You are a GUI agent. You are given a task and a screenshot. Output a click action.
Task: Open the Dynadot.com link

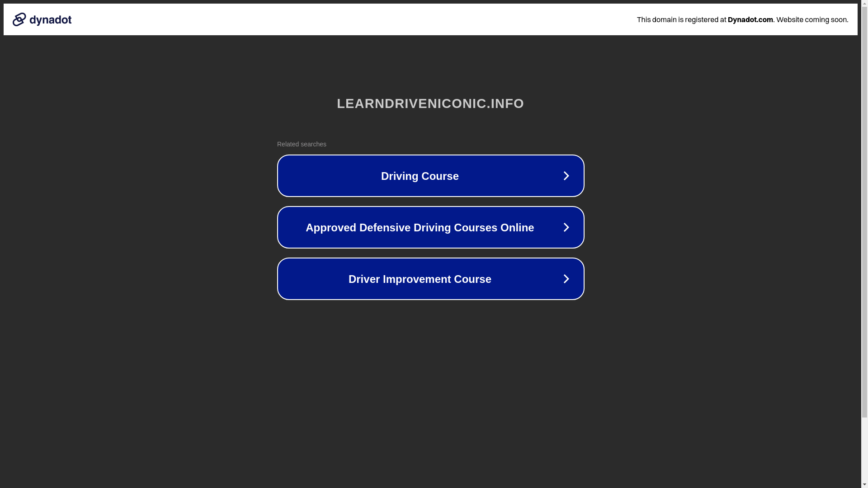pos(750,19)
